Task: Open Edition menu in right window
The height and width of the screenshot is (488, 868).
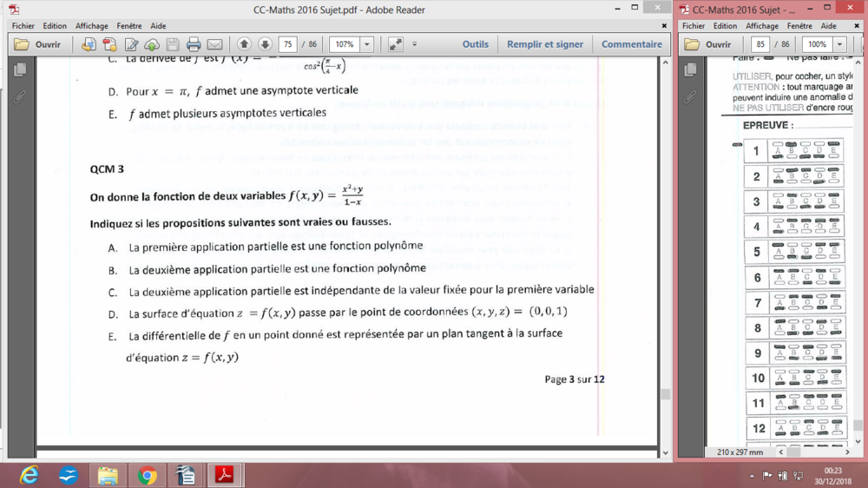Action: [725, 26]
